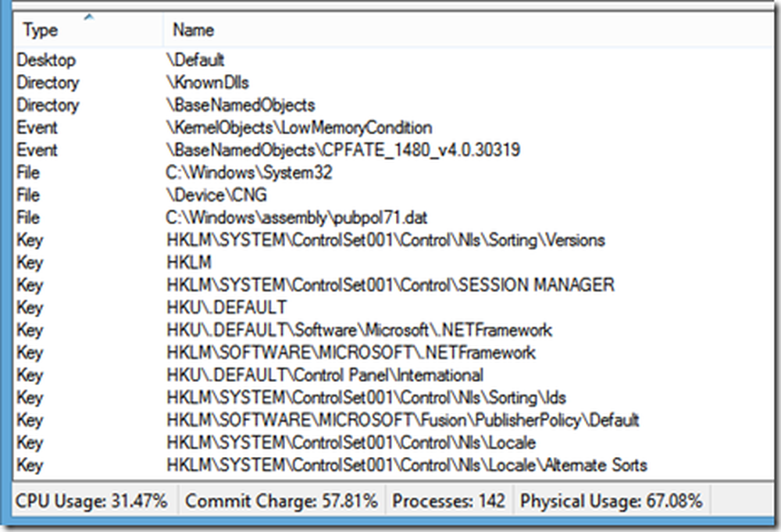Viewport: 781px width, 532px height.
Task: Select the Locale\Alternate Sorts key row
Action: pyautogui.click(x=406, y=466)
